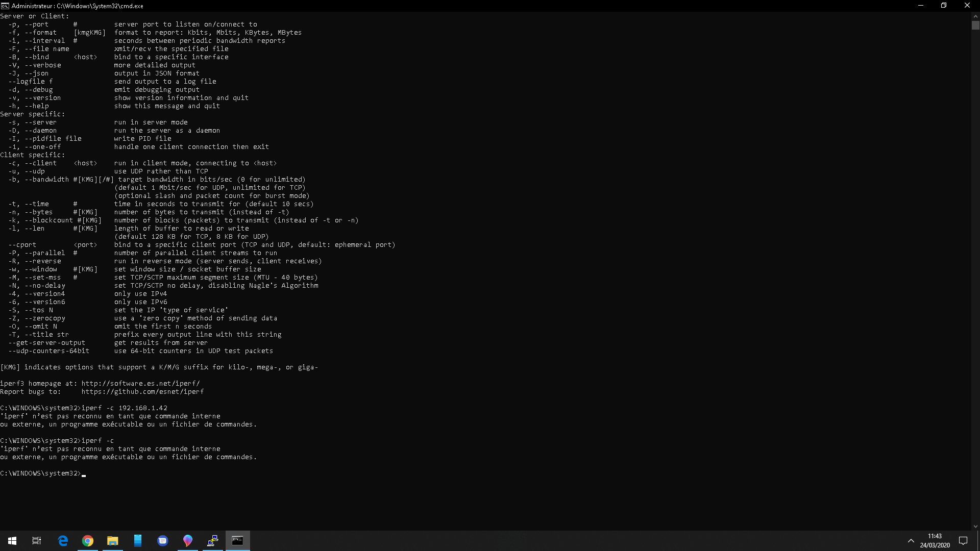Click the -R, --reverse option line

pos(165,261)
